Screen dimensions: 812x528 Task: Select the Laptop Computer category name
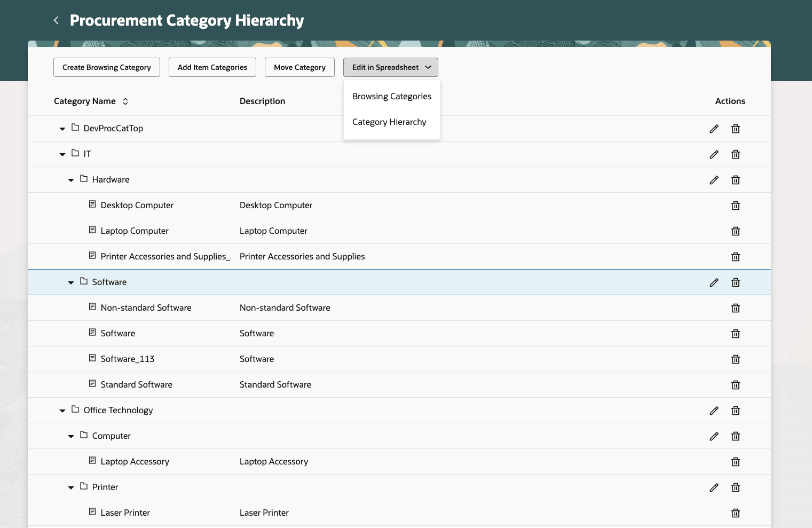click(135, 231)
